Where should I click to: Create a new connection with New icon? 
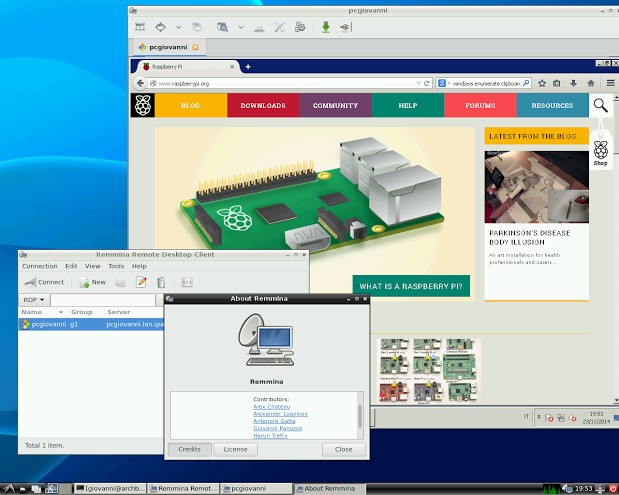92,282
